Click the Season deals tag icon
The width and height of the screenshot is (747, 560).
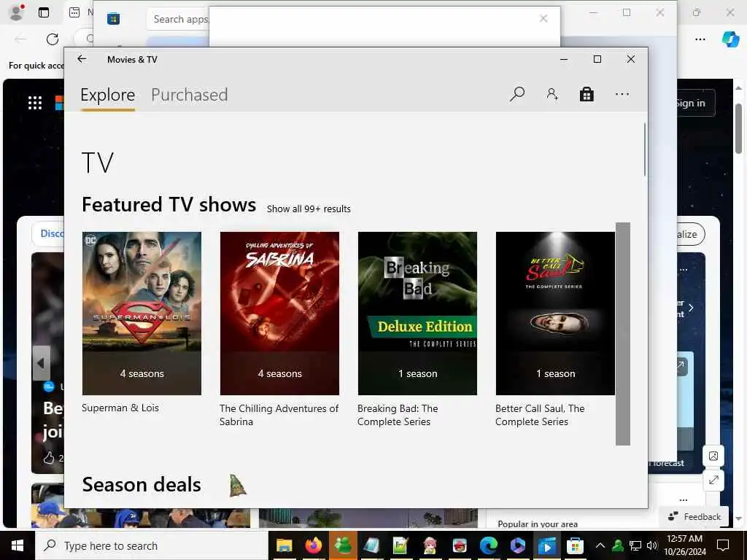pyautogui.click(x=237, y=486)
